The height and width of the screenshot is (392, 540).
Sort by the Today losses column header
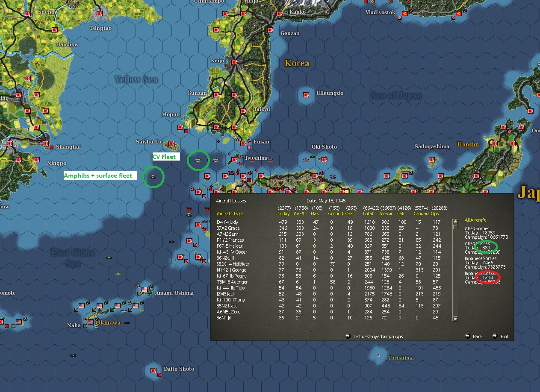(283, 214)
